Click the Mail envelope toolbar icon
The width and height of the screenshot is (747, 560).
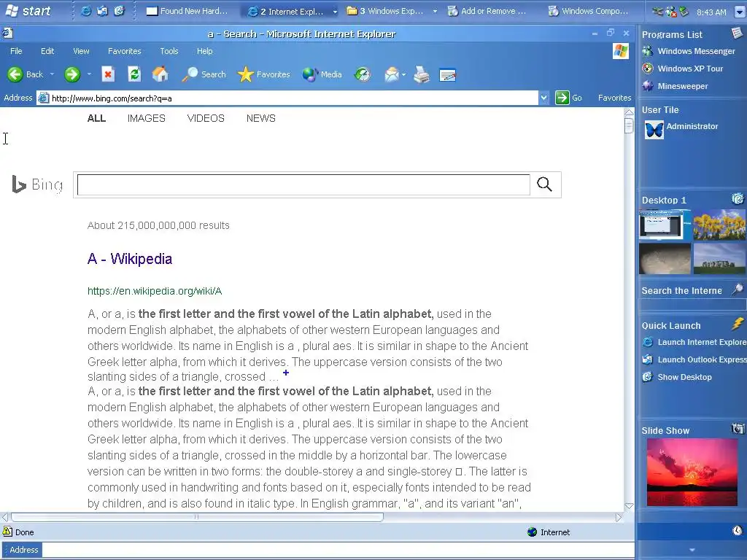tap(392, 74)
